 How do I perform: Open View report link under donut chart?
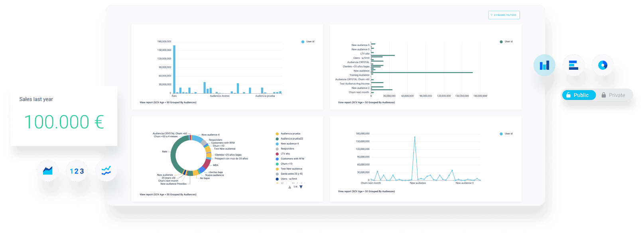click(168, 195)
